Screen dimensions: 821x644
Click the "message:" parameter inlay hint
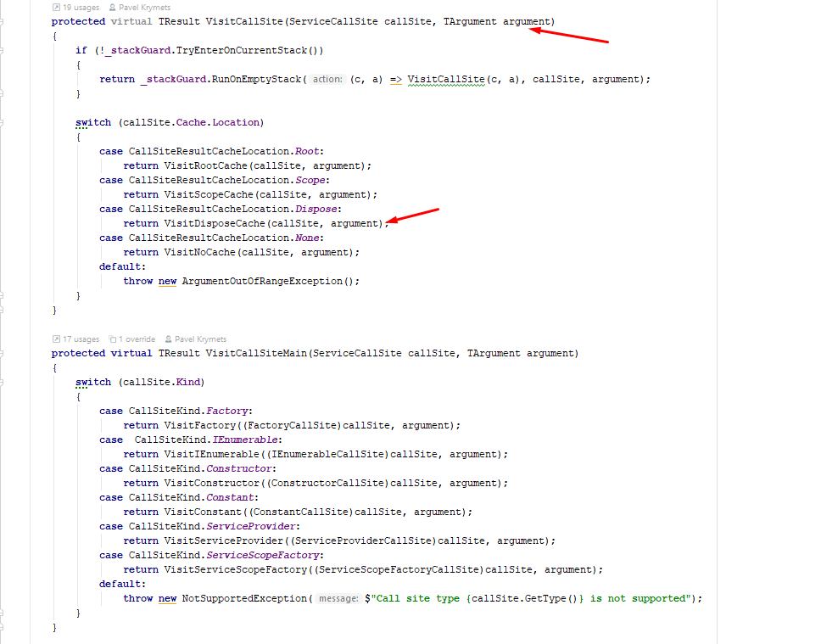point(338,598)
